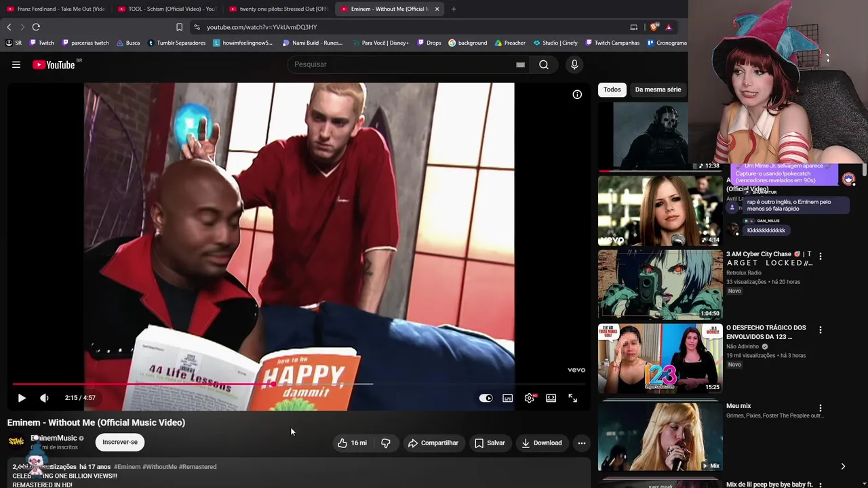Open the player settings gear
This screenshot has height=488, width=868.
click(530, 398)
